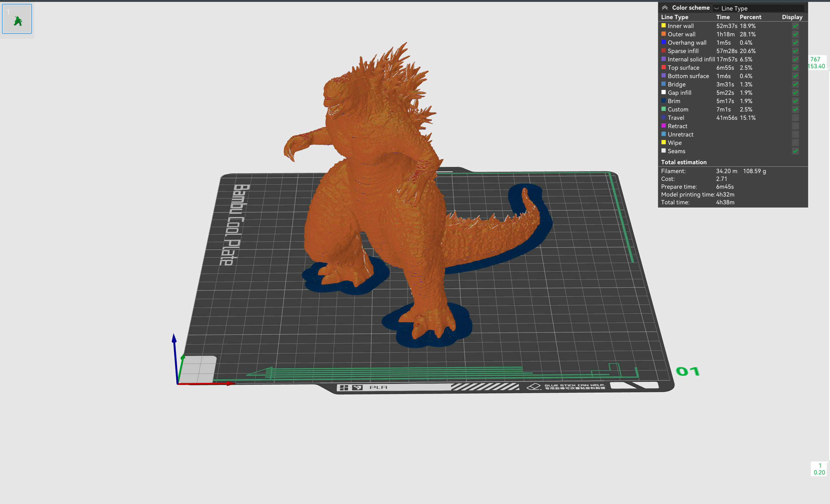The width and height of the screenshot is (830, 504).
Task: Click the '1h18m' outer wall time
Action: [725, 34]
